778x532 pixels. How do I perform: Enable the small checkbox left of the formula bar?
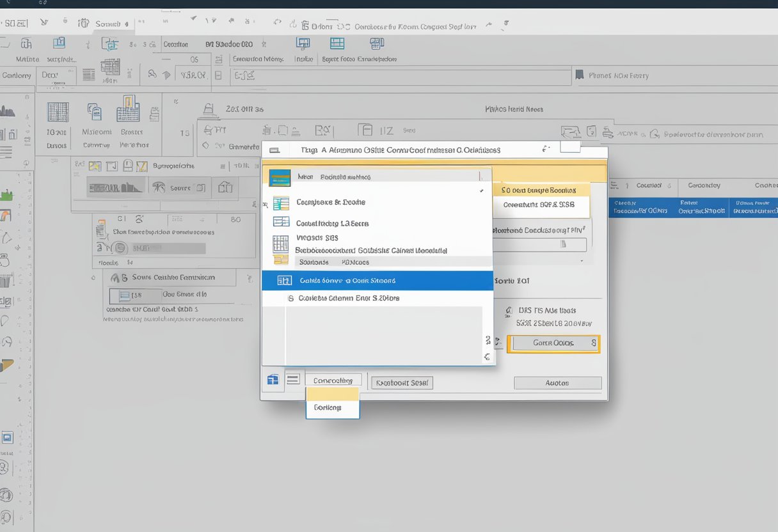218,75
